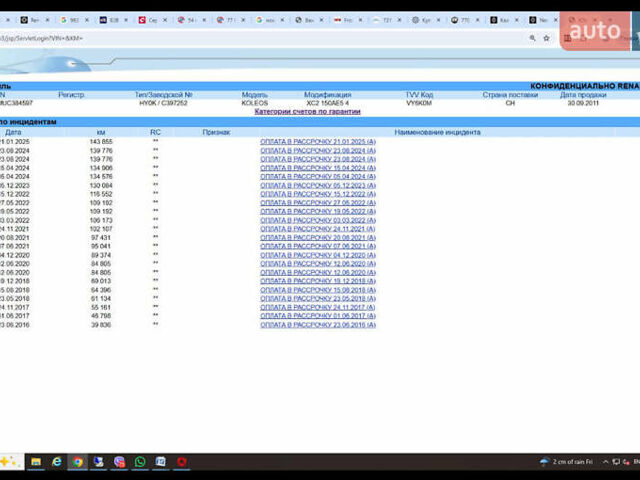This screenshot has height=480, width=640.
Task: Open incident link dated 24.11.2021
Action: 318,229
